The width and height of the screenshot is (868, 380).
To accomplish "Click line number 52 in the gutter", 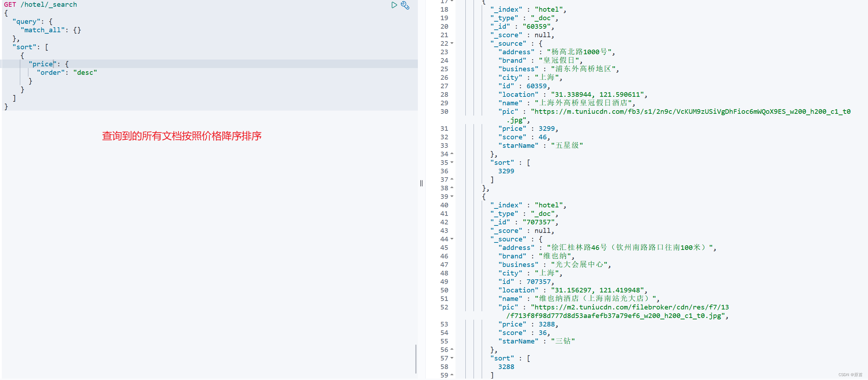I will [x=444, y=307].
